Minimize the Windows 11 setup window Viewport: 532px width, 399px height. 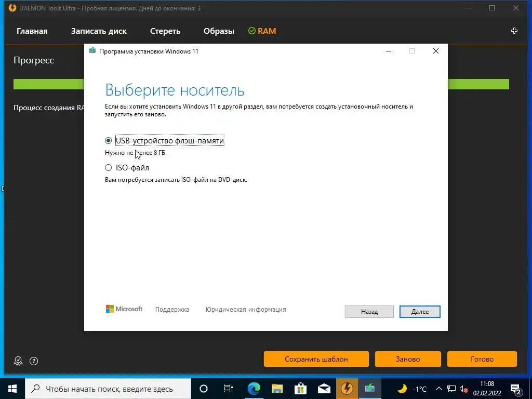tap(389, 51)
